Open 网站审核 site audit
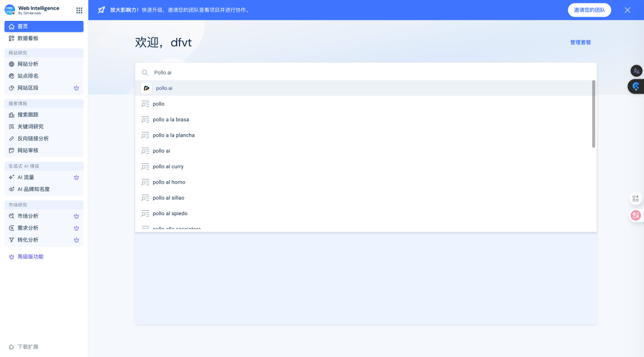Image resolution: width=644 pixels, height=357 pixels. pos(44,150)
